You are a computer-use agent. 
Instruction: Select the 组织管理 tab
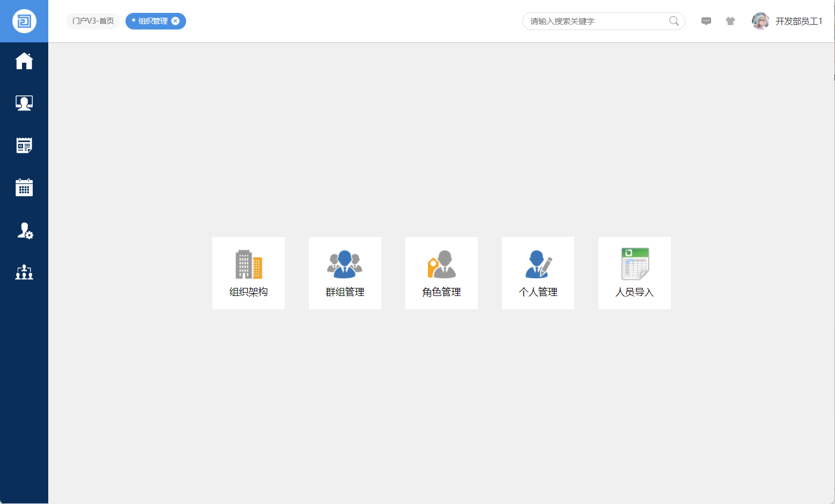[x=152, y=21]
